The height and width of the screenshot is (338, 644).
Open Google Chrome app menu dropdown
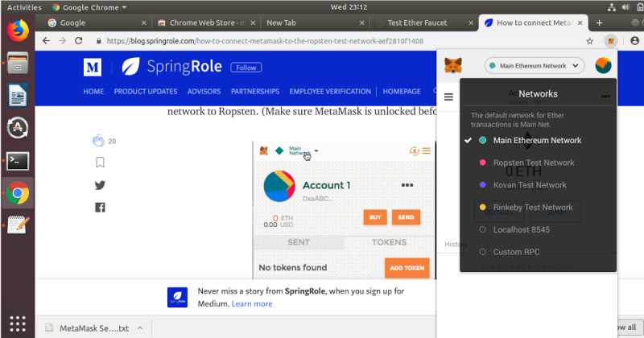(x=89, y=7)
